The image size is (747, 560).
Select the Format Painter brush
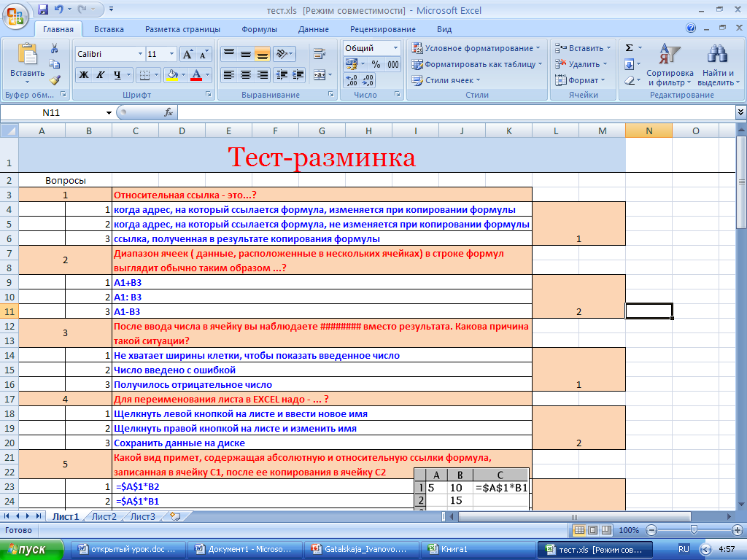click(54, 80)
